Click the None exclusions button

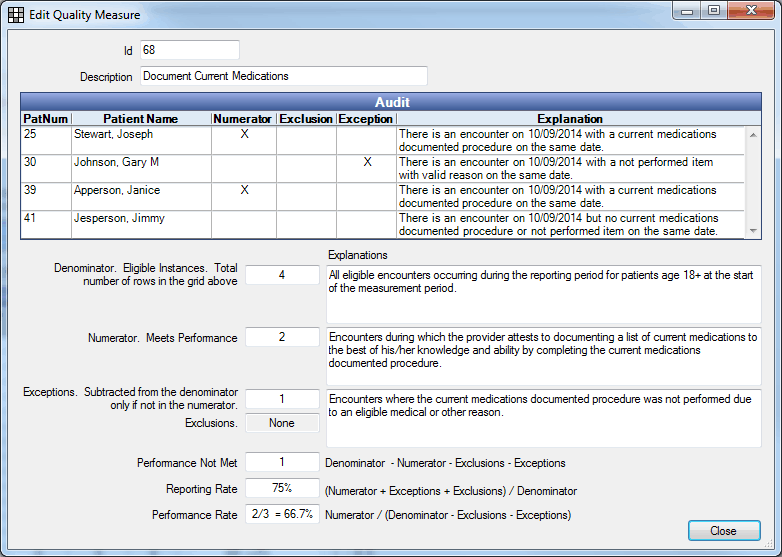point(282,423)
